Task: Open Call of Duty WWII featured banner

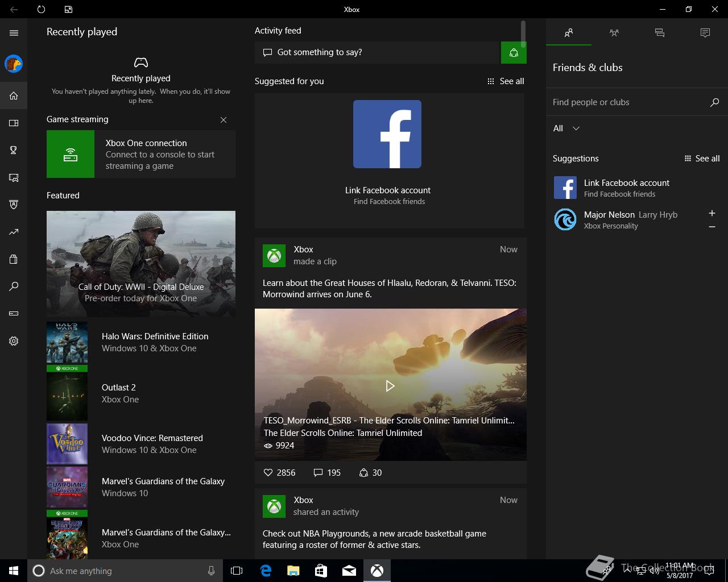Action: pyautogui.click(x=141, y=264)
